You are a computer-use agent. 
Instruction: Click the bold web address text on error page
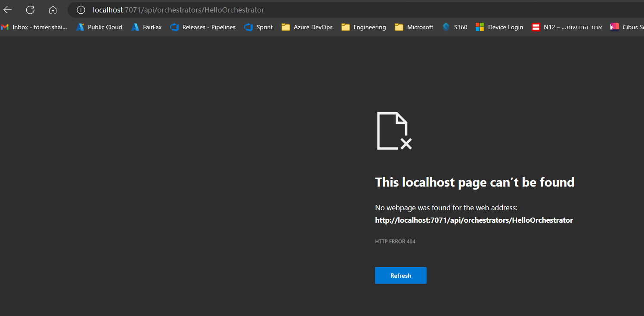(x=474, y=220)
